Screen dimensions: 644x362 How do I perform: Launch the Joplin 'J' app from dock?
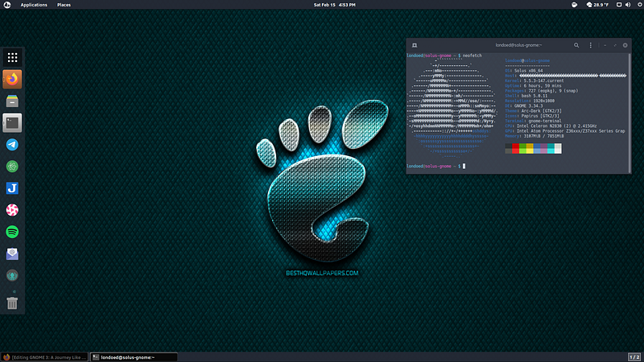tap(12, 188)
